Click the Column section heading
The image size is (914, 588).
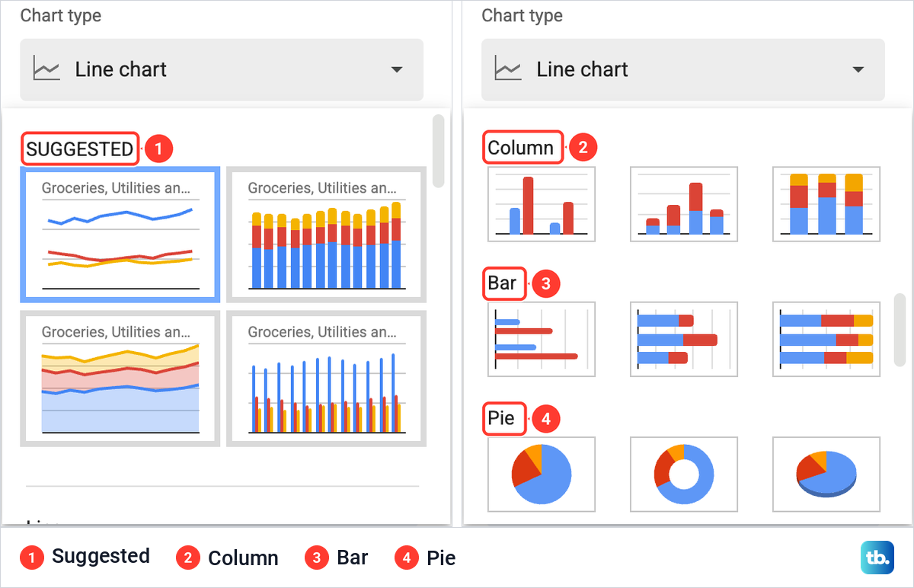tap(521, 148)
